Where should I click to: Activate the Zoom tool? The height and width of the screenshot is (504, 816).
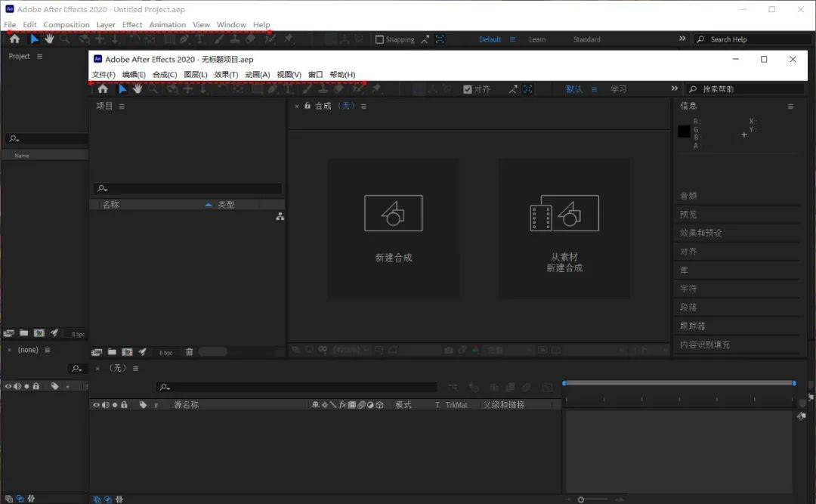(153, 88)
